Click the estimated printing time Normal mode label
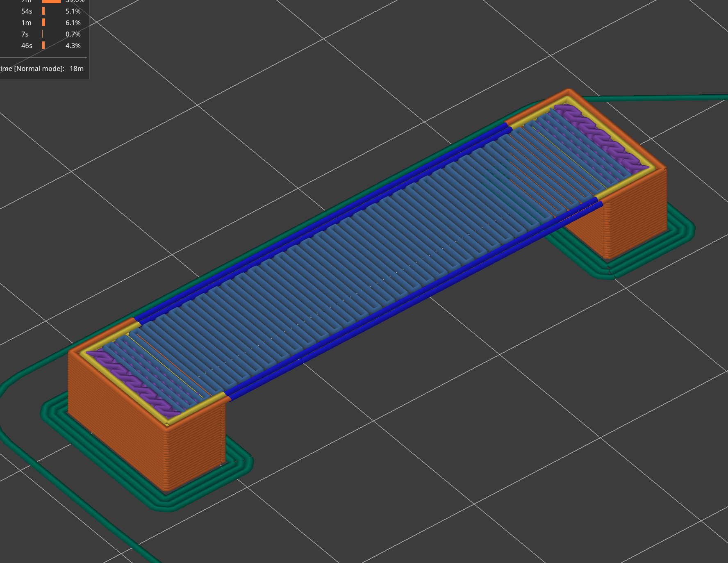The image size is (728, 563). [x=33, y=68]
